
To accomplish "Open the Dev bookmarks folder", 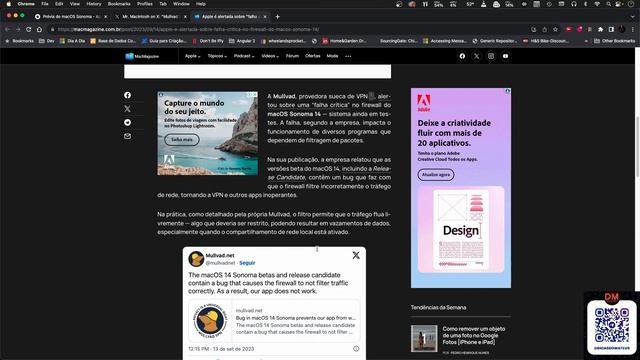I will (x=47, y=41).
